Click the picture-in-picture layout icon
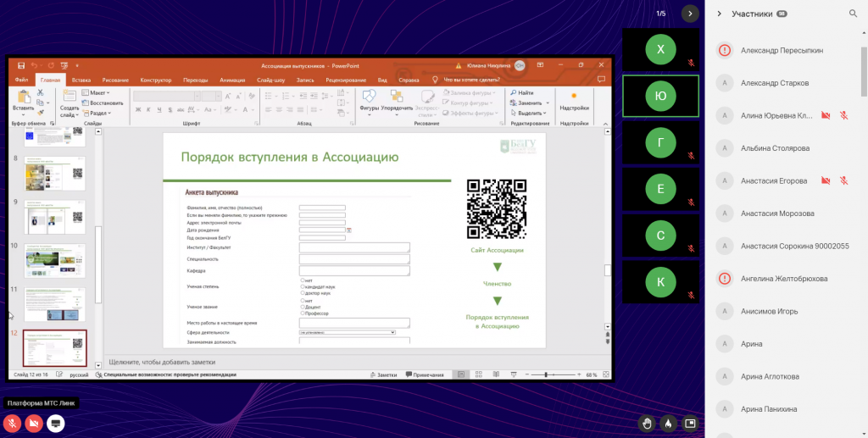868x438 pixels. 690,424
